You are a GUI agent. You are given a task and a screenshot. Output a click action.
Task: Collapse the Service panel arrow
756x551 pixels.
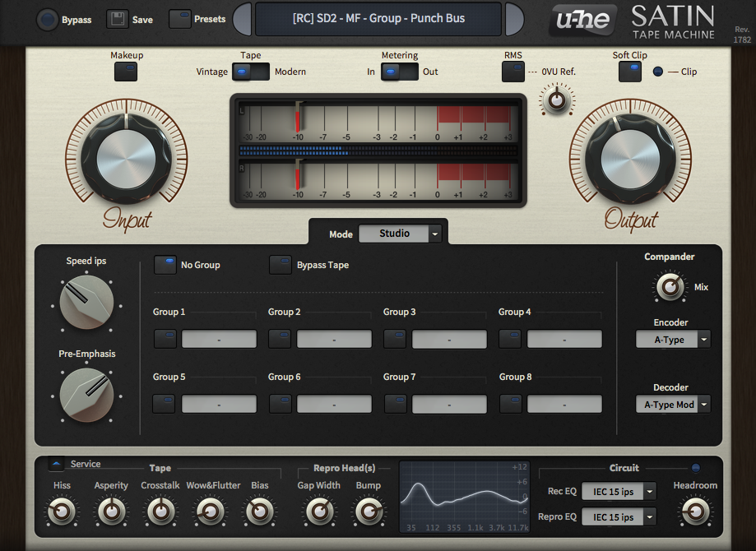tap(57, 464)
